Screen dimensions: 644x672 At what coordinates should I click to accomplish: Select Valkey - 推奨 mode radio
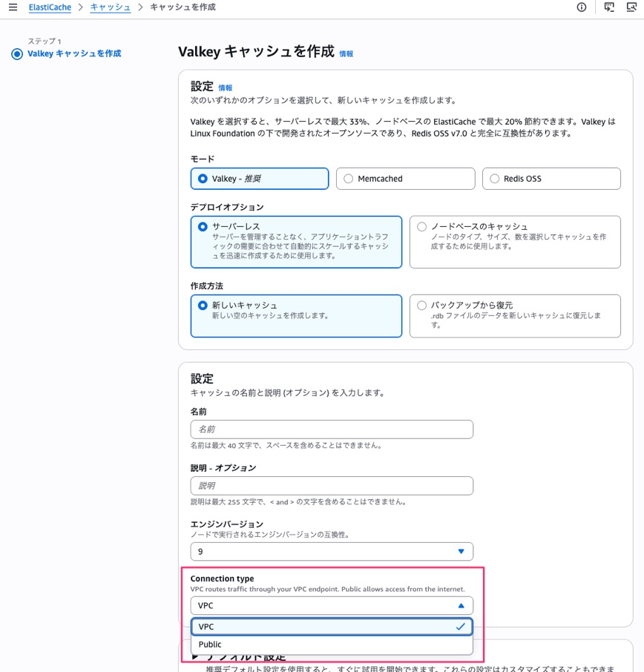[260, 179]
